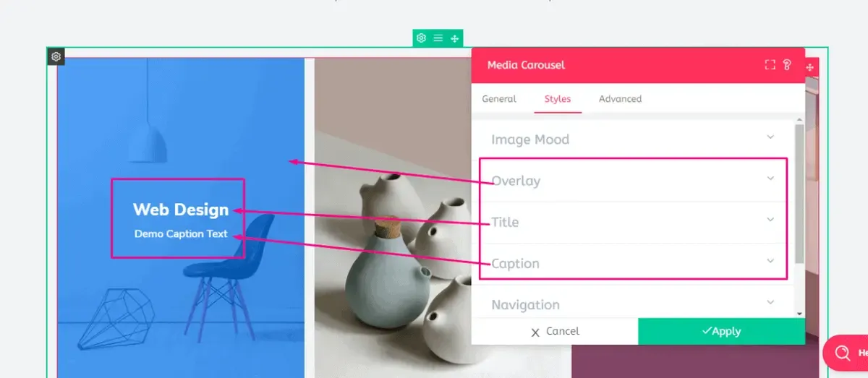868x378 pixels.
Task: Expand the Overlay section chevron
Action: (x=770, y=179)
